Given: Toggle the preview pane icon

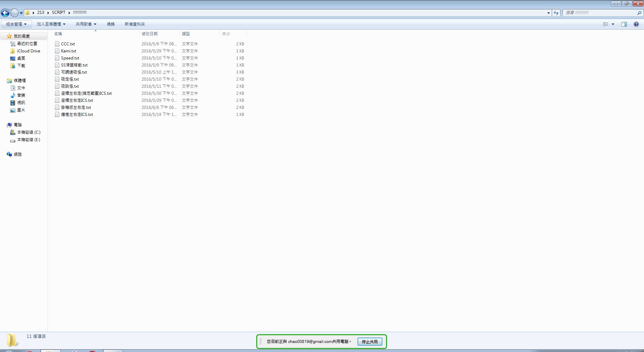Looking at the screenshot, I should click(x=624, y=24).
